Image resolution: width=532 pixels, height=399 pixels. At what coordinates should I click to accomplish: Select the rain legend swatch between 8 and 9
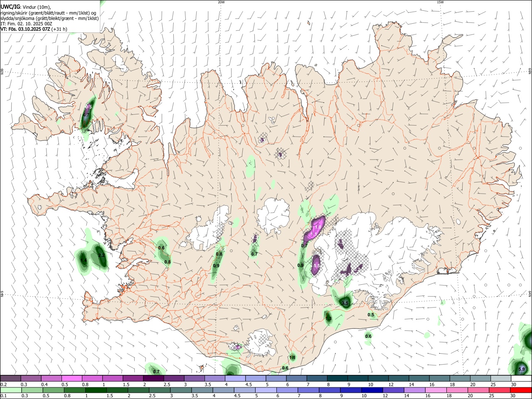(330, 390)
